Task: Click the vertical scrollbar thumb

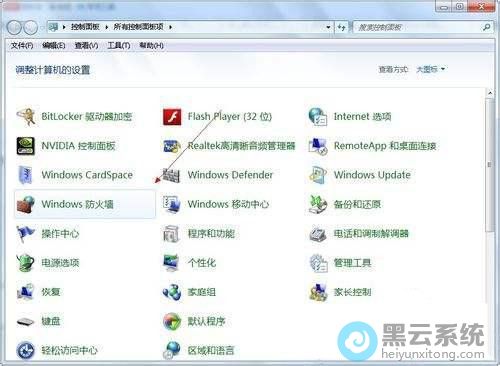Action: tap(490, 165)
